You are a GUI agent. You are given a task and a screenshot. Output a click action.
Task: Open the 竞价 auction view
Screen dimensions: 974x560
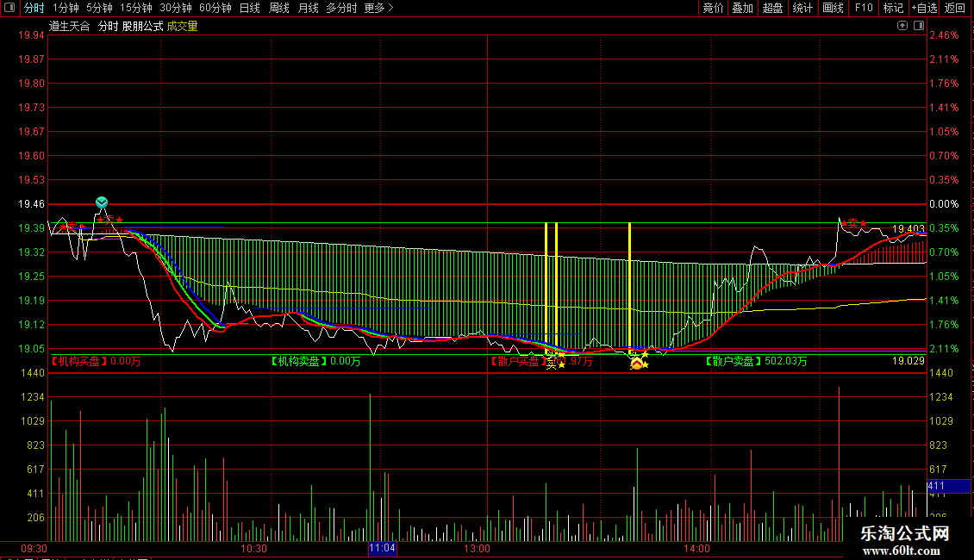tap(713, 8)
